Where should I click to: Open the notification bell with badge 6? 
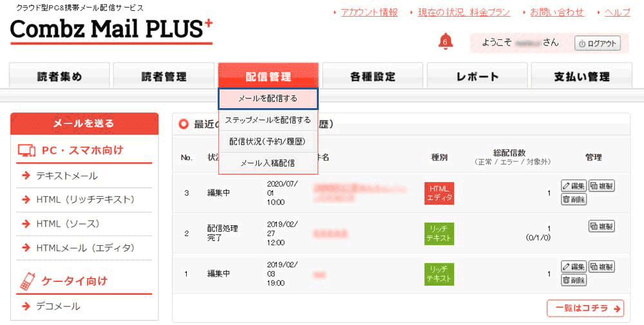445,41
